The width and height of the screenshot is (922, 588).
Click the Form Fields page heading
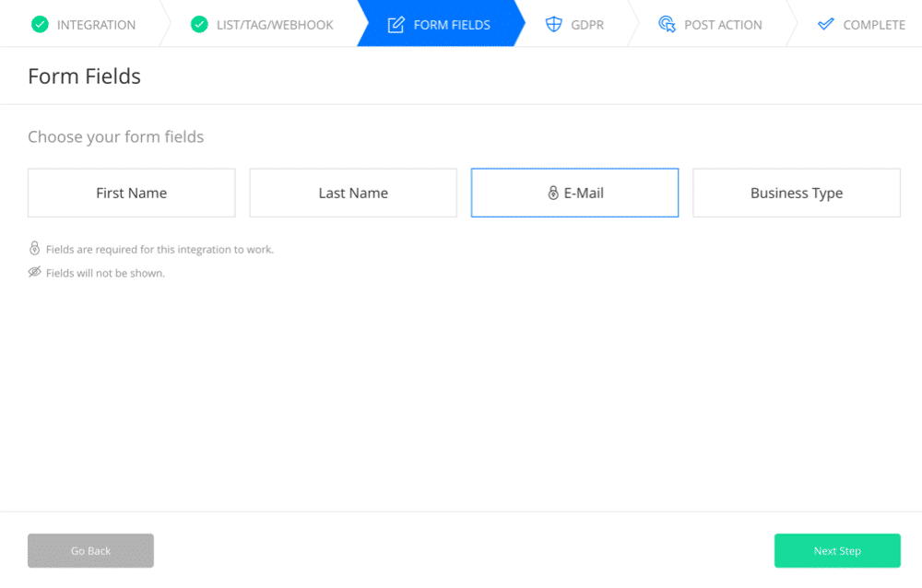click(x=84, y=76)
